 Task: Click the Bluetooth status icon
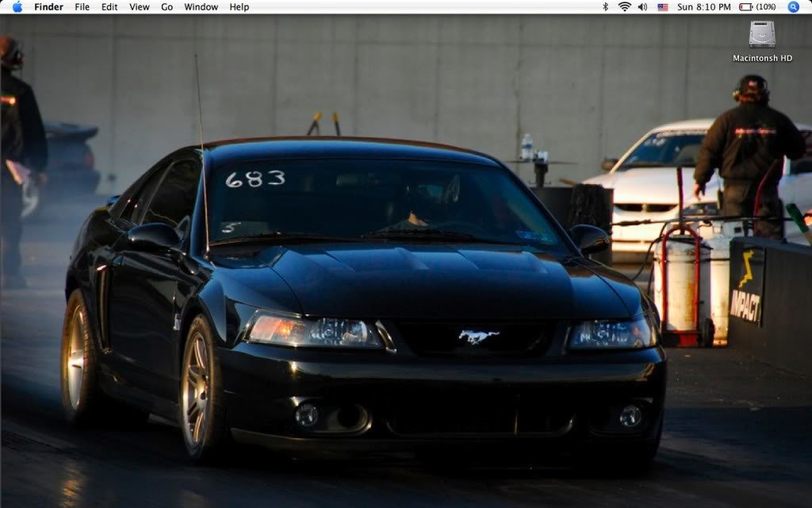click(x=605, y=6)
